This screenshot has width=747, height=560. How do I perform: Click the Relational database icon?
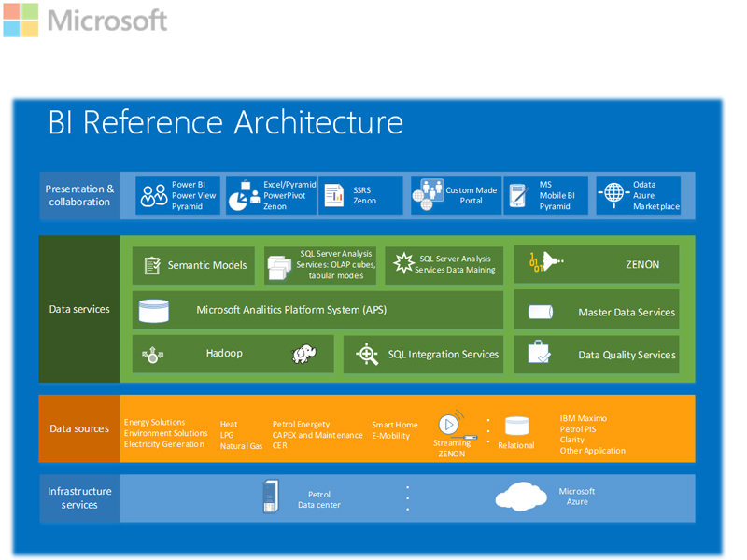coord(517,426)
